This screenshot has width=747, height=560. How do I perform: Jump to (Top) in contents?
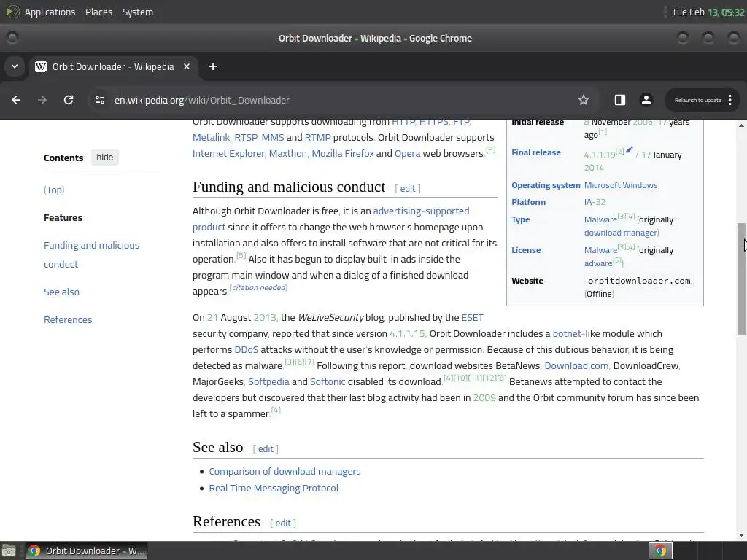54,190
